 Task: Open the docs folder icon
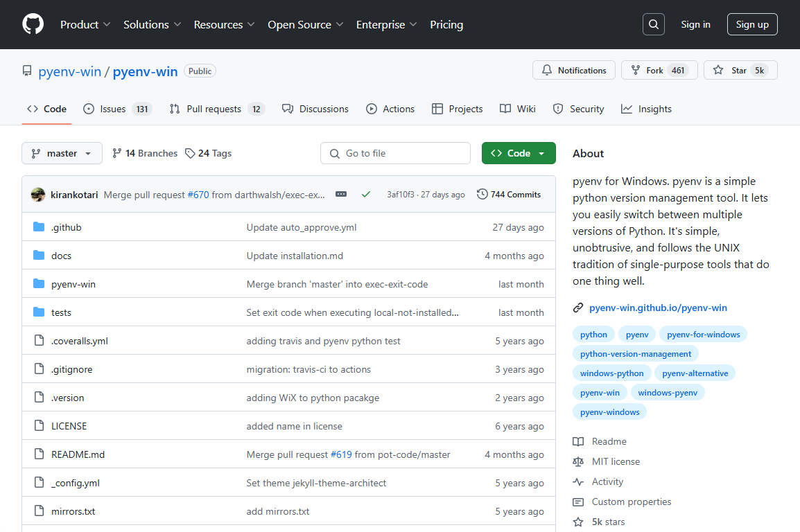point(39,256)
